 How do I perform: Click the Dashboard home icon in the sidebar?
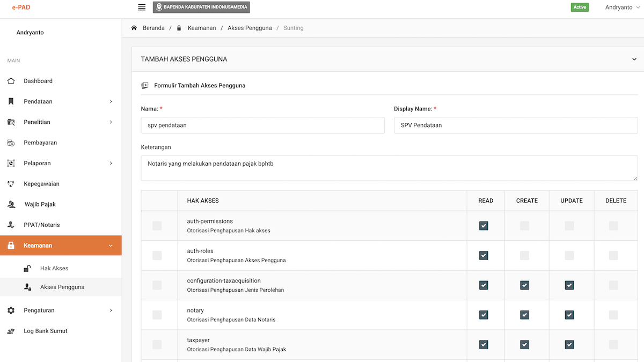[11, 81]
